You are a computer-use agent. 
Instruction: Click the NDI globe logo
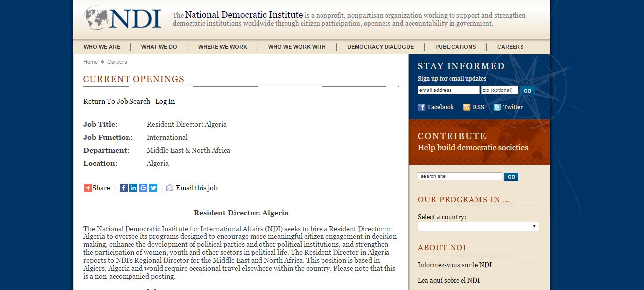coord(97,18)
